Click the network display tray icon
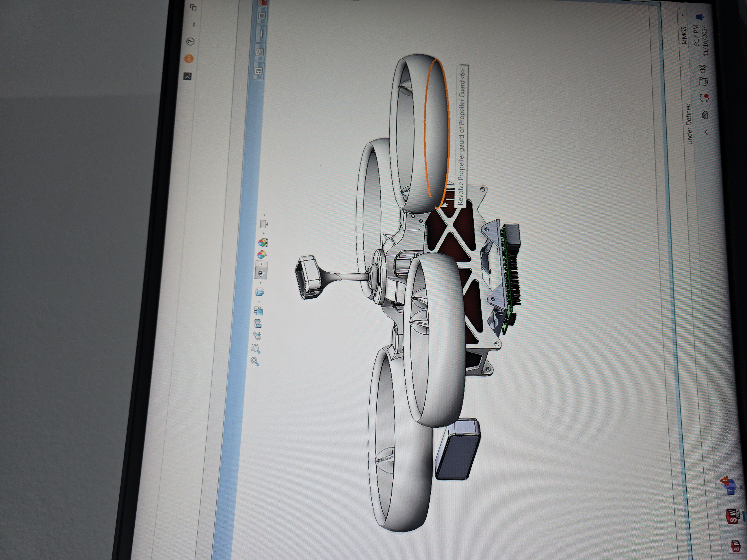 pyautogui.click(x=703, y=82)
